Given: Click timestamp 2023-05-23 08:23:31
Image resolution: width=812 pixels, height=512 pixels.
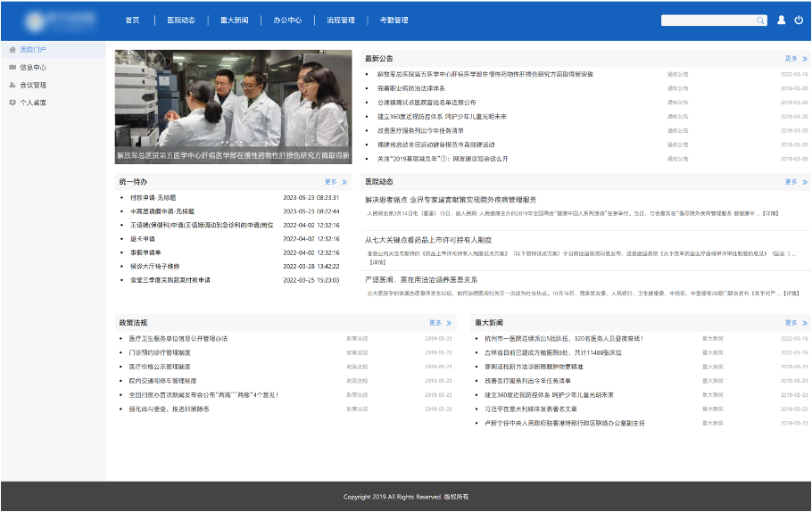Looking at the screenshot, I should tap(311, 198).
